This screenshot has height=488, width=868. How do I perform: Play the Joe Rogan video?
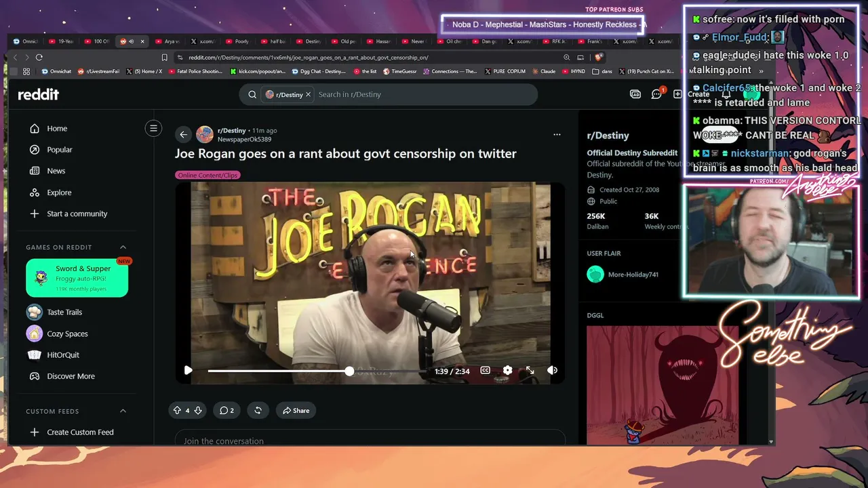(x=188, y=370)
